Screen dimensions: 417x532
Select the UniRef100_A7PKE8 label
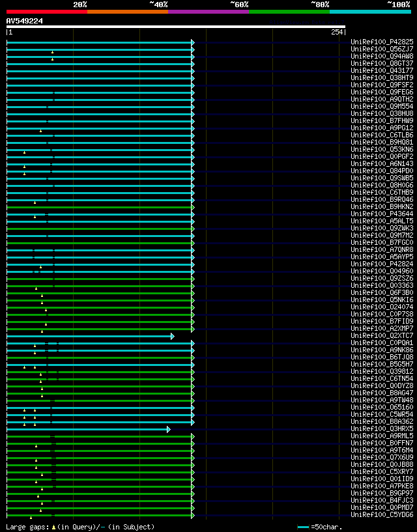pos(382,486)
